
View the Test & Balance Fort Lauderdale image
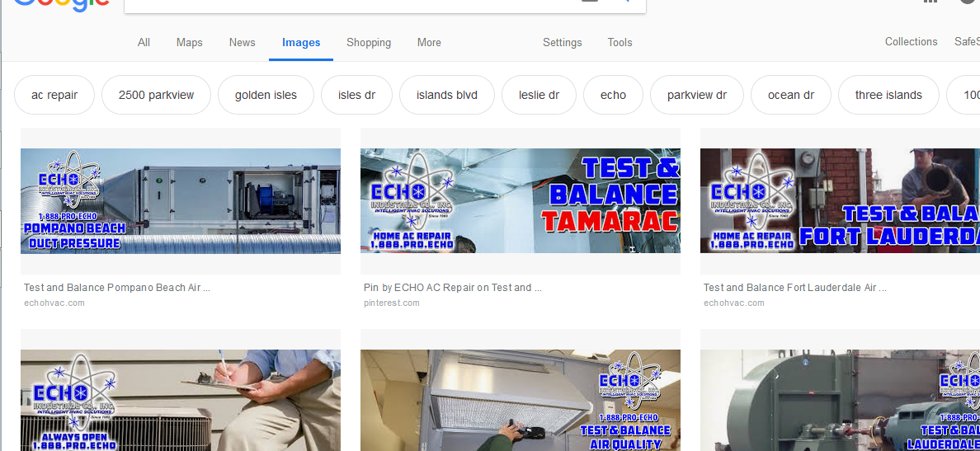coord(840,200)
